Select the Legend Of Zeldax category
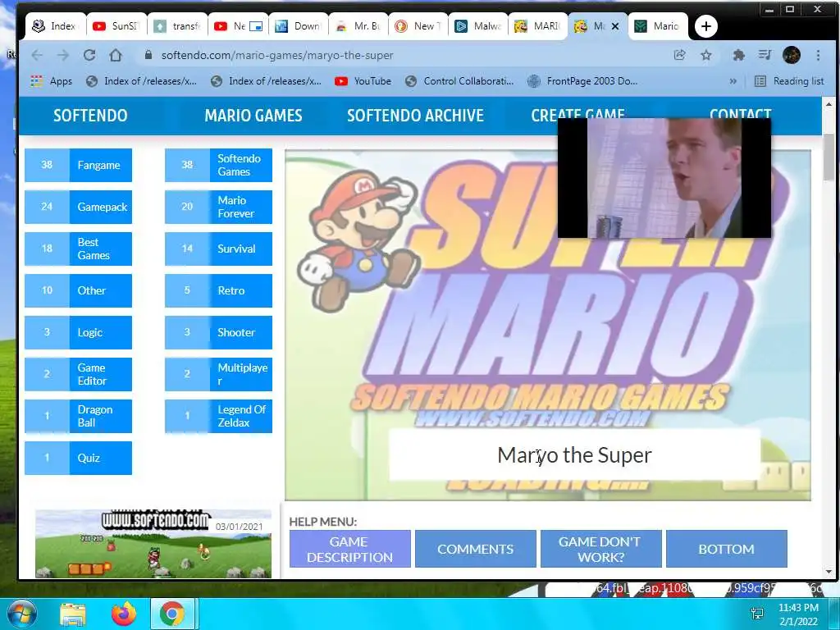The width and height of the screenshot is (840, 630). point(218,416)
